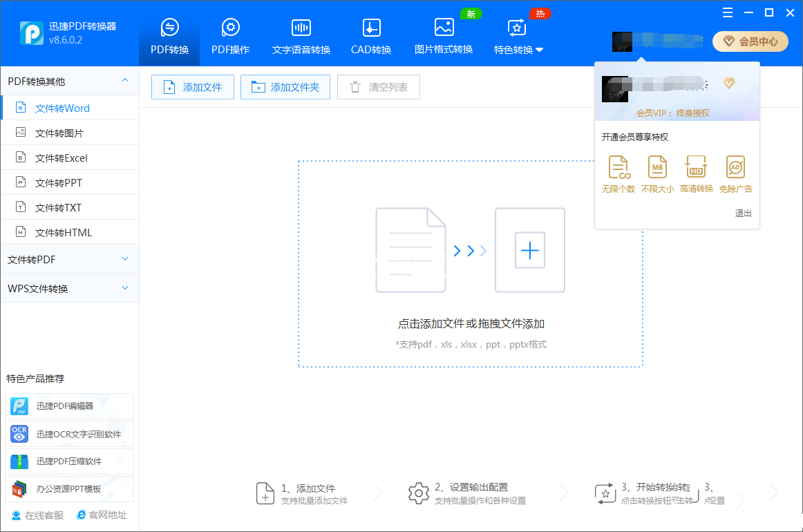Open the PDF转换 tab
Image resolution: width=803 pixels, height=532 pixels.
click(169, 37)
